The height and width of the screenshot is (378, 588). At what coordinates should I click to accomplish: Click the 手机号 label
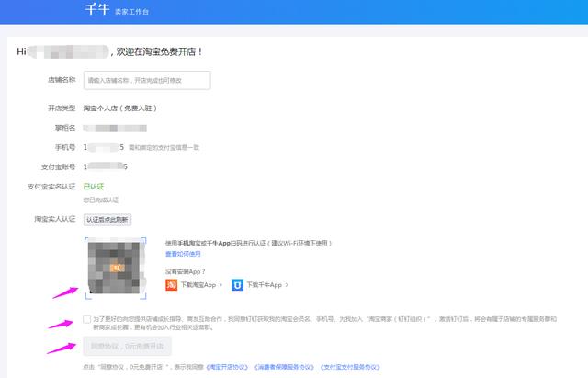(x=65, y=147)
